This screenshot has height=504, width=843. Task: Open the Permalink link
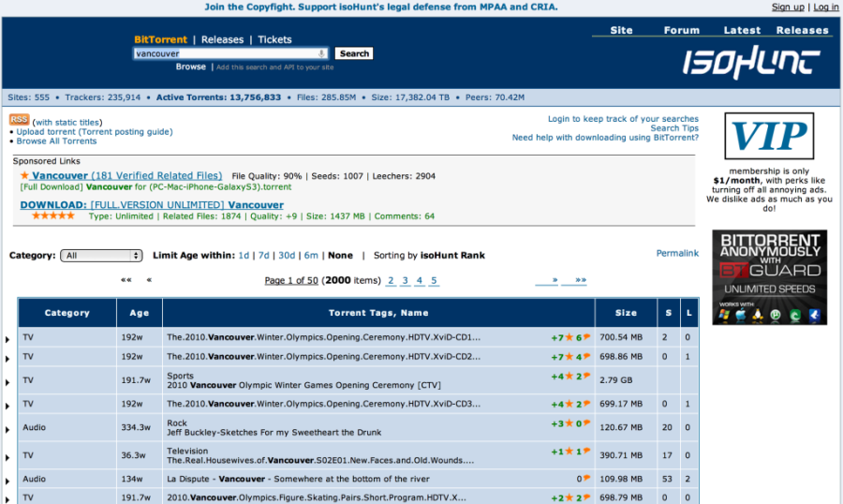677,253
